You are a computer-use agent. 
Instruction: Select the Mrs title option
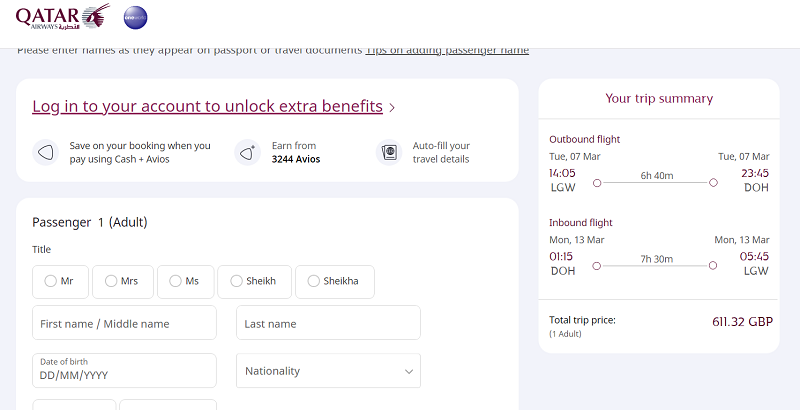122,281
